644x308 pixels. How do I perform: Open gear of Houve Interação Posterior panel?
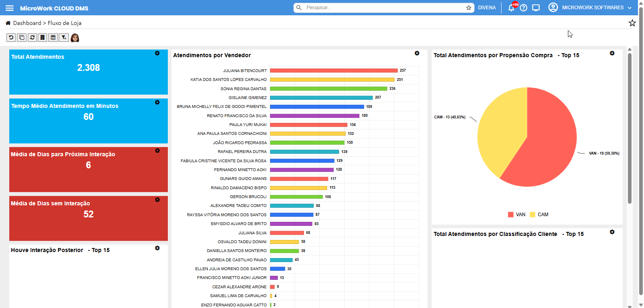click(157, 248)
